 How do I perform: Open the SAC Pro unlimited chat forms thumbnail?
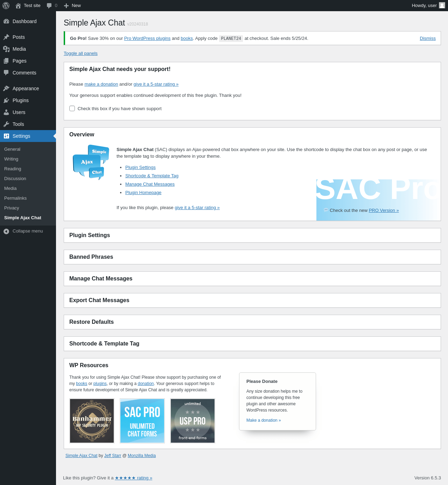142,421
